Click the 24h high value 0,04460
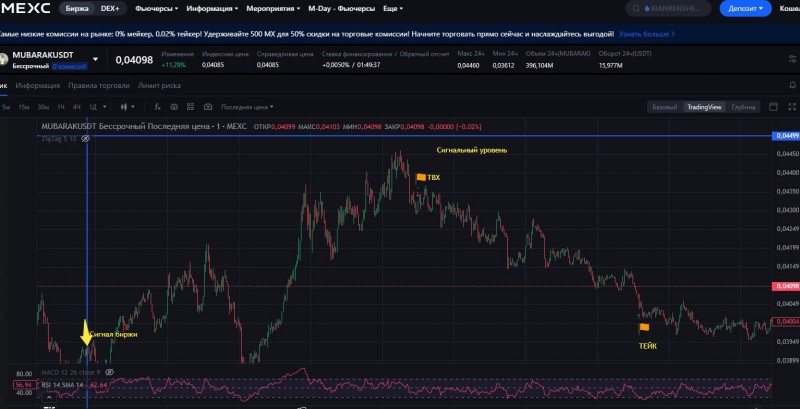Image resolution: width=800 pixels, height=409 pixels. pyautogui.click(x=468, y=65)
